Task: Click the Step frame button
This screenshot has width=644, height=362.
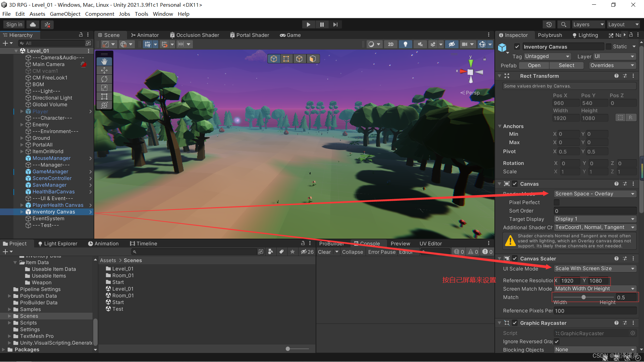Action: coord(335,24)
